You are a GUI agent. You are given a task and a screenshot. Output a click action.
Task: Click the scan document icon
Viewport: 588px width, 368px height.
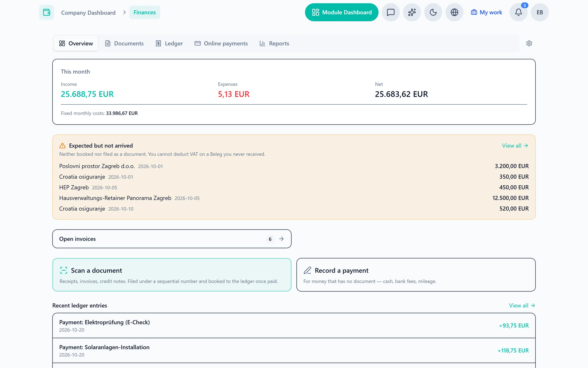coord(64,270)
